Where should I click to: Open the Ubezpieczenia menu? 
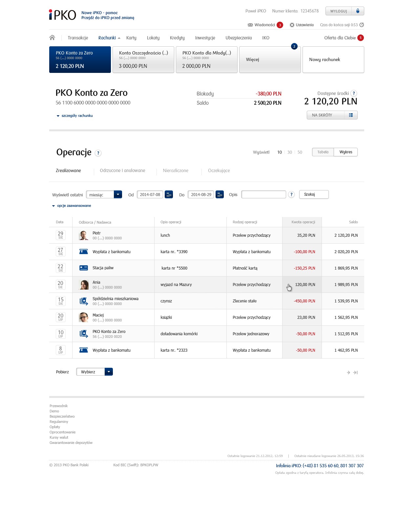[239, 38]
